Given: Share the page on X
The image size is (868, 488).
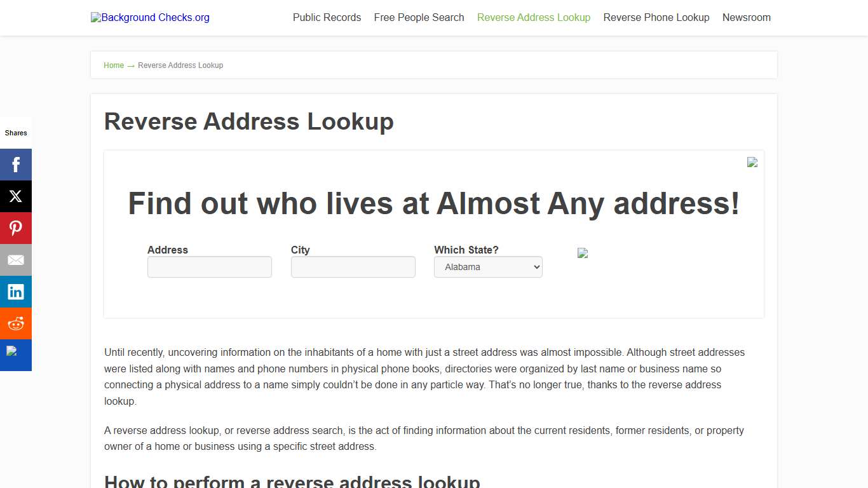Looking at the screenshot, I should point(16,196).
